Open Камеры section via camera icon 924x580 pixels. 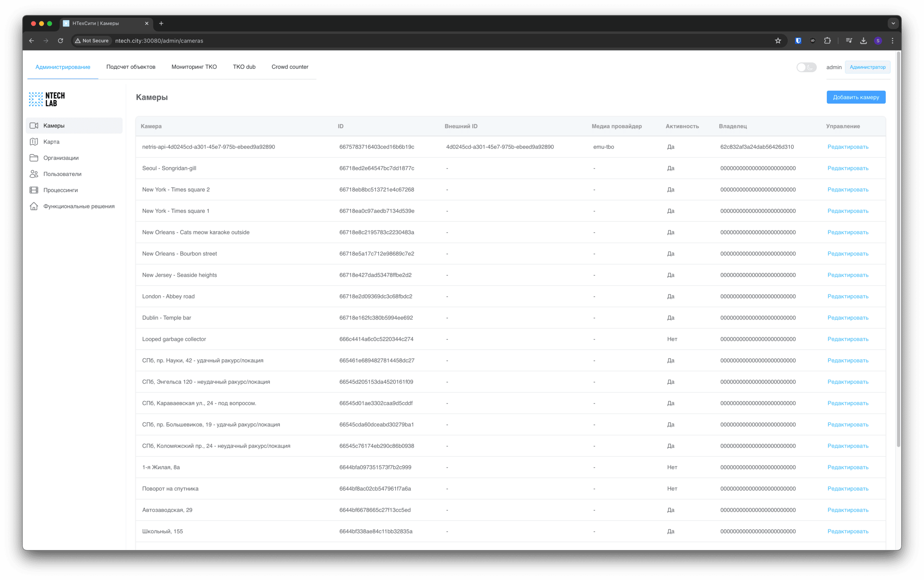pos(34,126)
